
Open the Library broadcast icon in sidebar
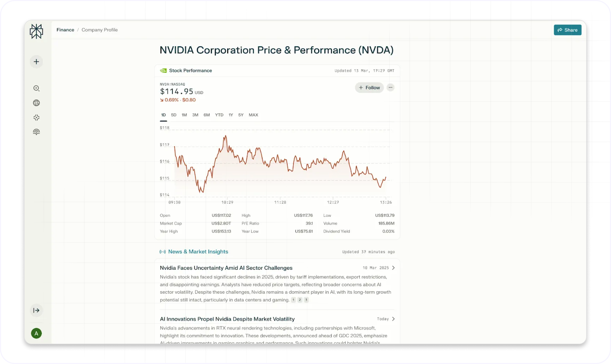click(x=36, y=132)
